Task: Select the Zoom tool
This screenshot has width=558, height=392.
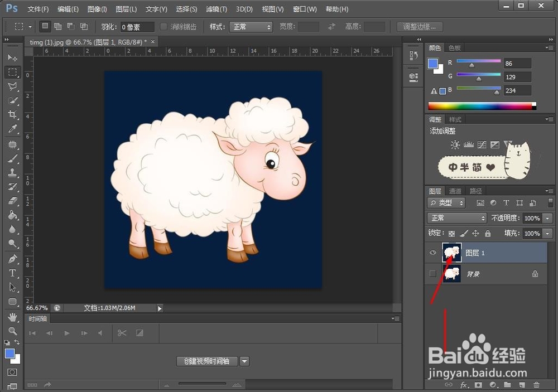Action: (12, 331)
